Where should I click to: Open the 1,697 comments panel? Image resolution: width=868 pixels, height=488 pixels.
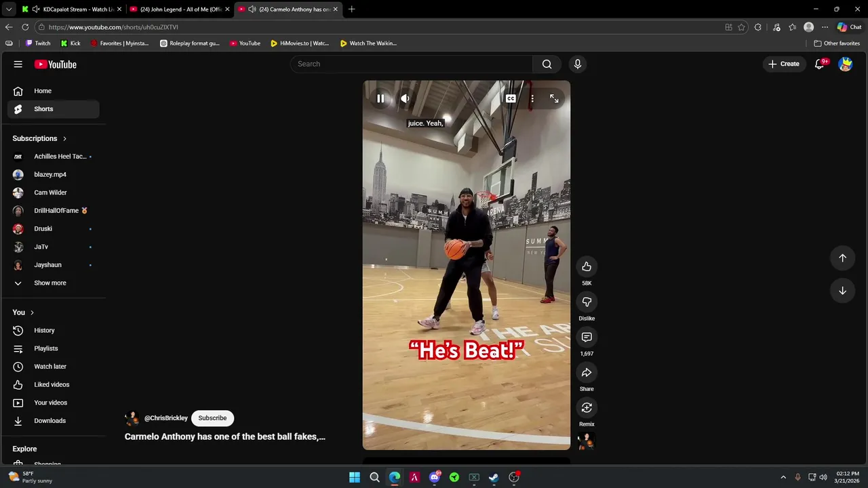(587, 337)
